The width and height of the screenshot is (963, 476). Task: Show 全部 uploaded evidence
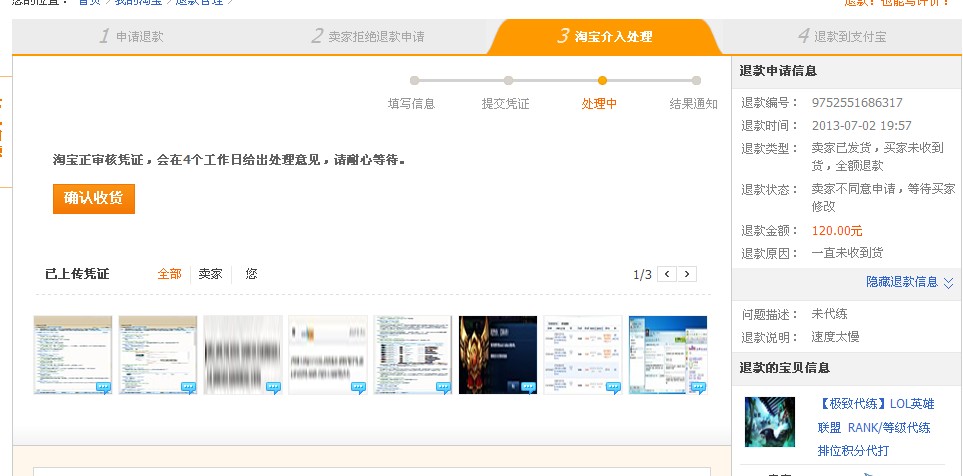pyautogui.click(x=170, y=274)
